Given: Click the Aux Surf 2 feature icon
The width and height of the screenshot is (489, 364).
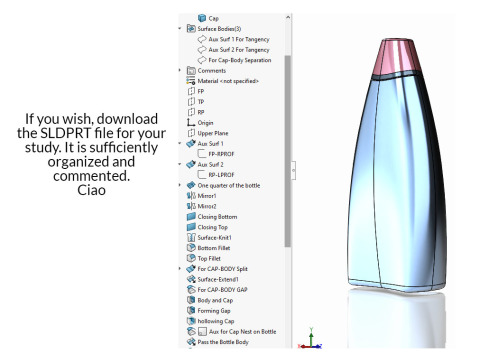Looking at the screenshot, I should click(x=191, y=164).
